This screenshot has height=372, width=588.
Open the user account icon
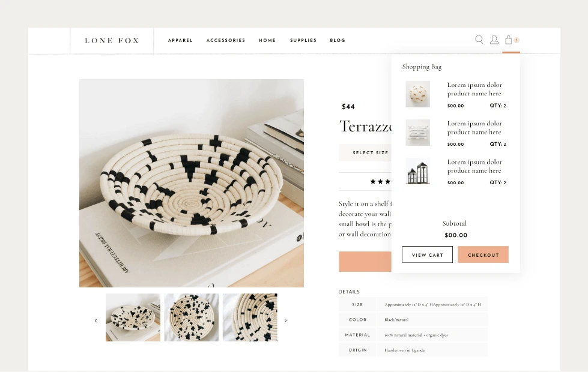point(494,40)
